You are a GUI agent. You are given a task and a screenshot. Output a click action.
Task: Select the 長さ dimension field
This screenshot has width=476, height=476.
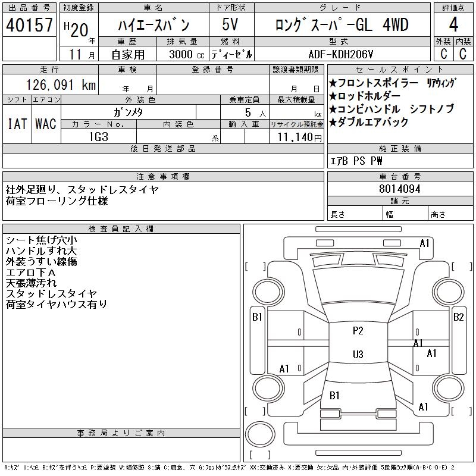[355, 214]
